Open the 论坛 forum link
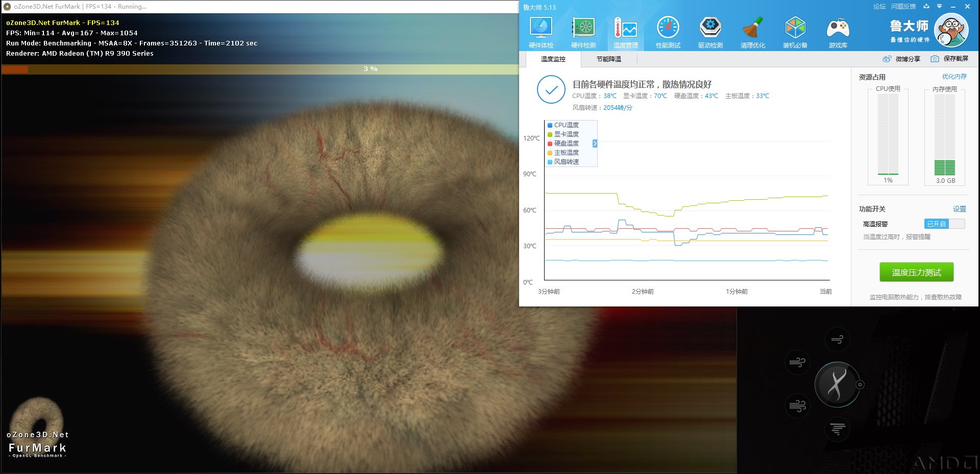This screenshot has width=980, height=474. [879, 7]
